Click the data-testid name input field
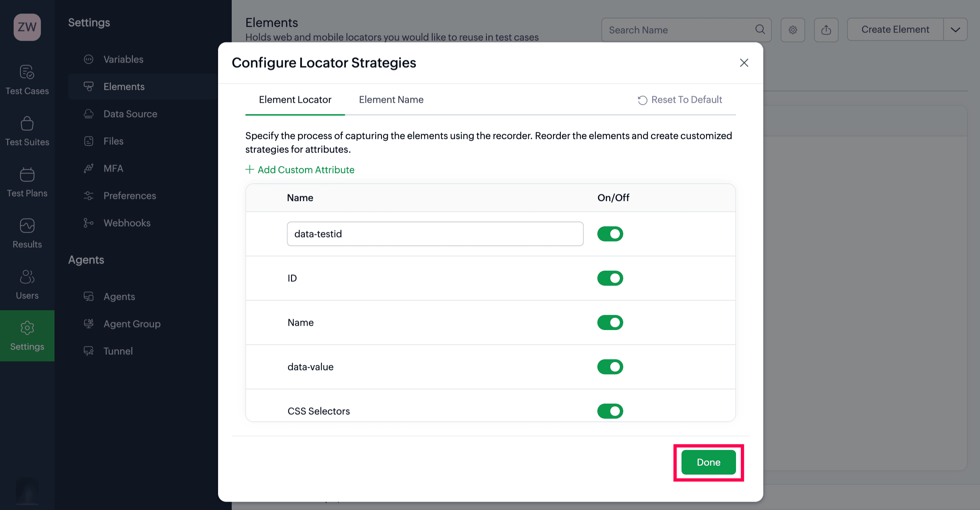The image size is (980, 510). (435, 234)
